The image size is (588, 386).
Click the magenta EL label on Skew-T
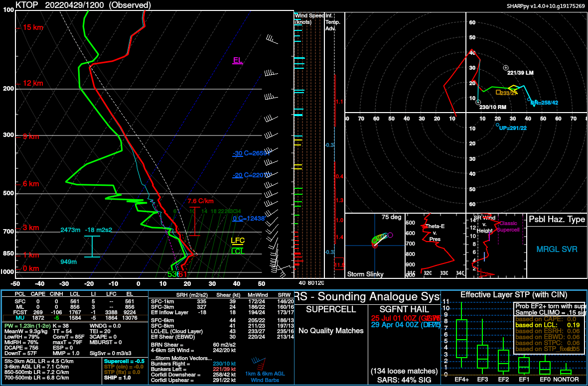(238, 60)
